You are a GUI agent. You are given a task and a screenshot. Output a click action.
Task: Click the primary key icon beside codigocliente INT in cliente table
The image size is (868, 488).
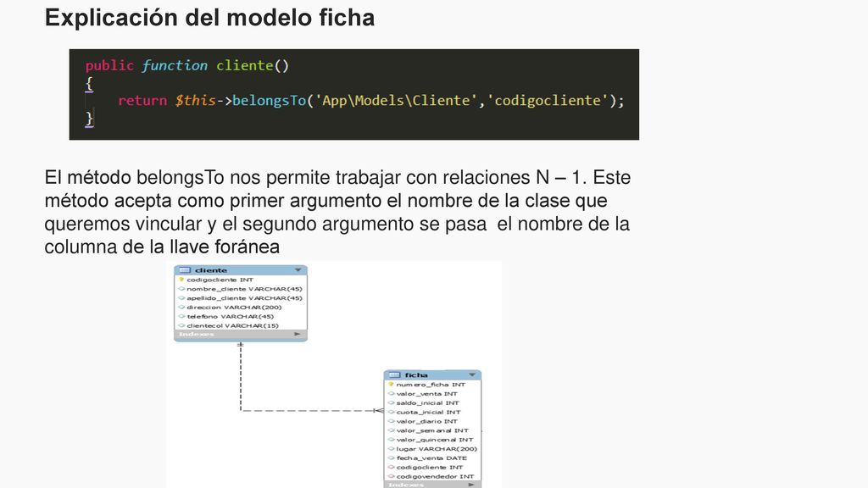181,280
